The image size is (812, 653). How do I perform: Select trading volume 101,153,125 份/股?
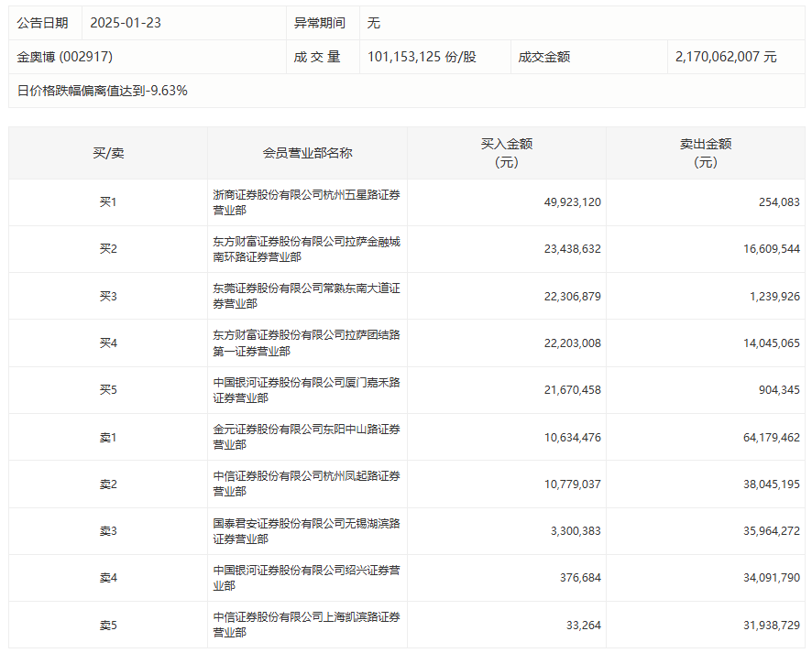(422, 57)
